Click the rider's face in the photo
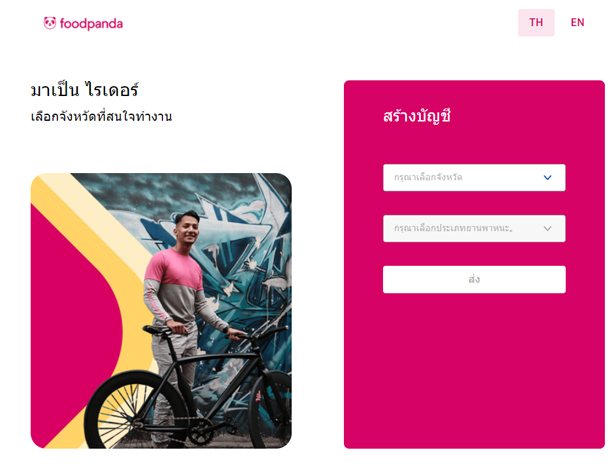This screenshot has height=465, width=616. [187, 229]
